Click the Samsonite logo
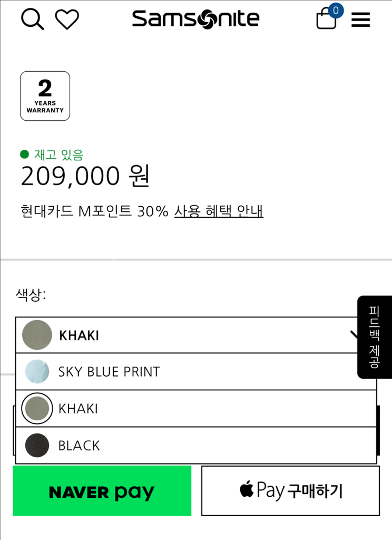Viewport: 392px width, 540px height. click(x=195, y=20)
